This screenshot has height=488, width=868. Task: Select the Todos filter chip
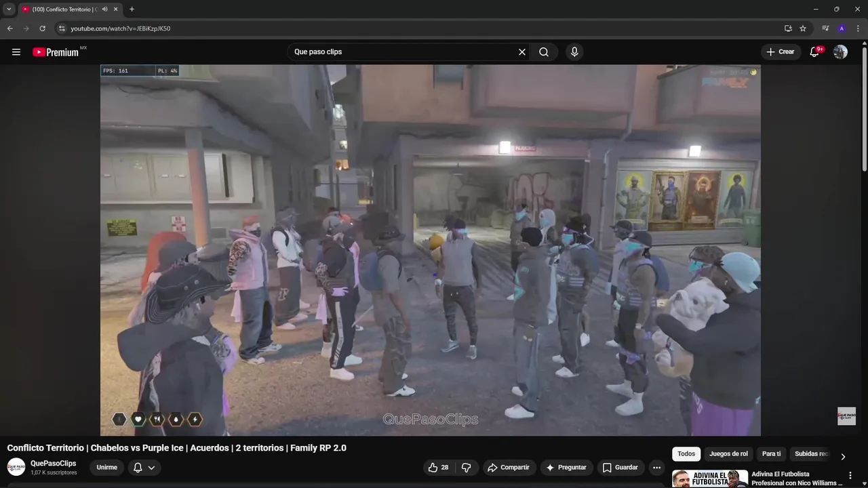point(686,453)
